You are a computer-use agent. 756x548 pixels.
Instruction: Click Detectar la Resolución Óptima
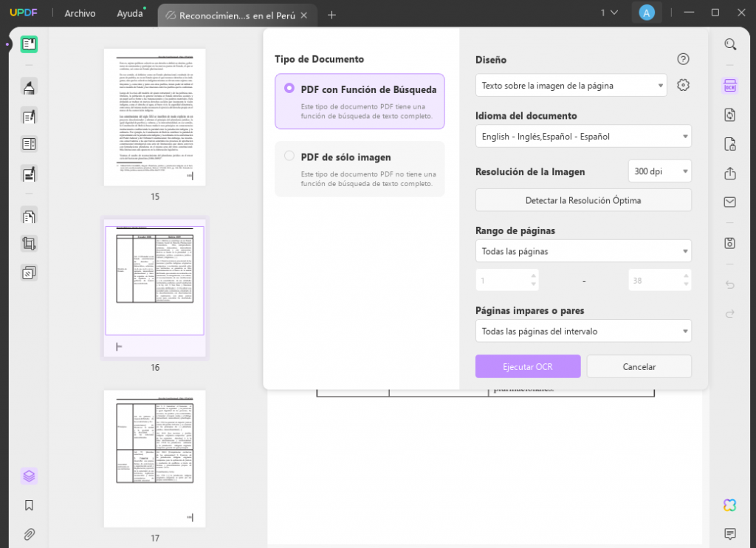tap(583, 199)
